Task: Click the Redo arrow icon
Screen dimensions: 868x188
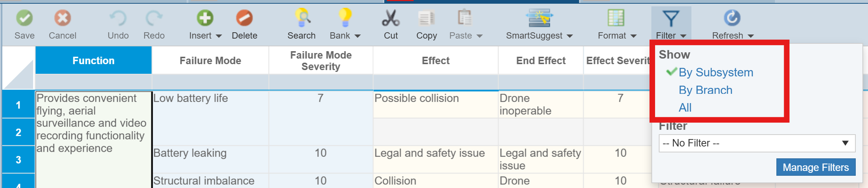Action: coord(154,18)
